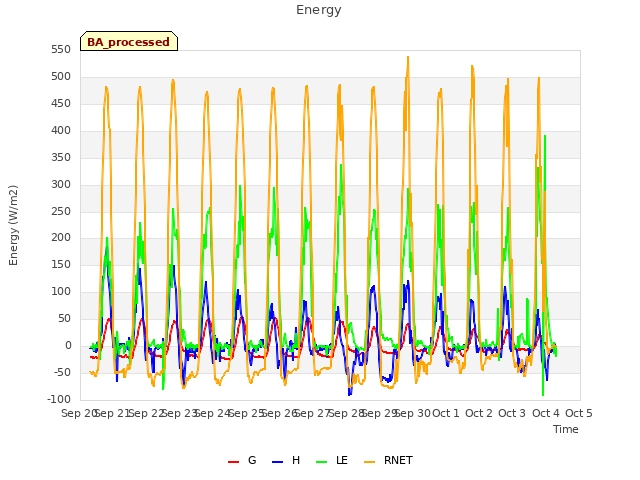Click the 250 y-axis tick label
Screen dimensions: 640x480
pos(61,211)
